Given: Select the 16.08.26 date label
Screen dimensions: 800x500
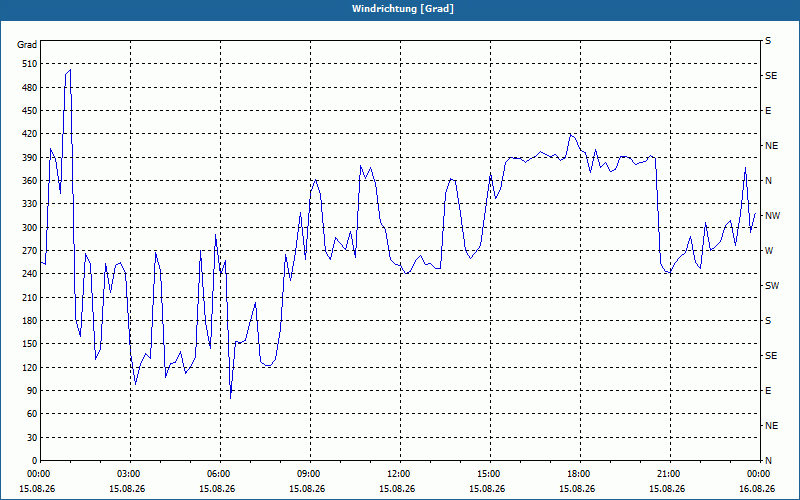Looking at the screenshot, I should [x=757, y=489].
